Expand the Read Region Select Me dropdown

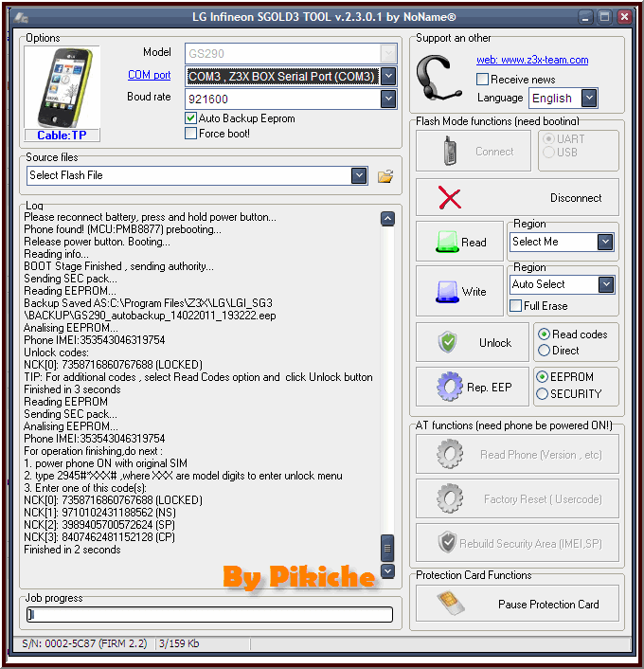click(605, 242)
